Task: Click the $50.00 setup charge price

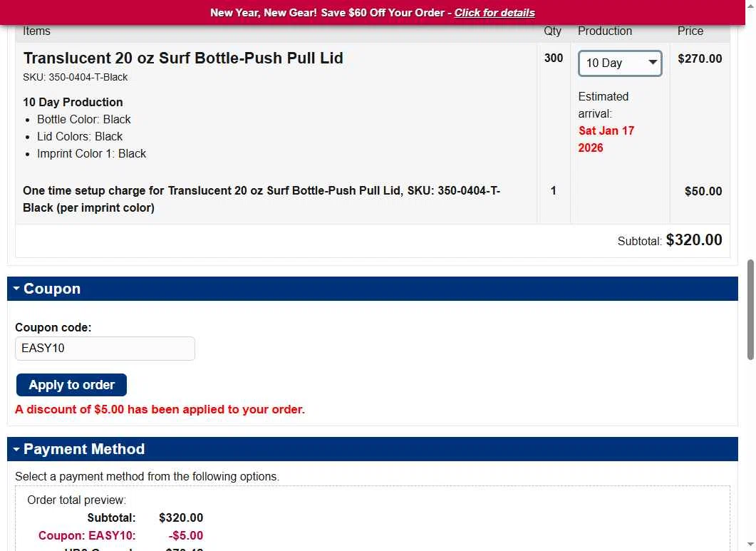Action: tap(703, 191)
